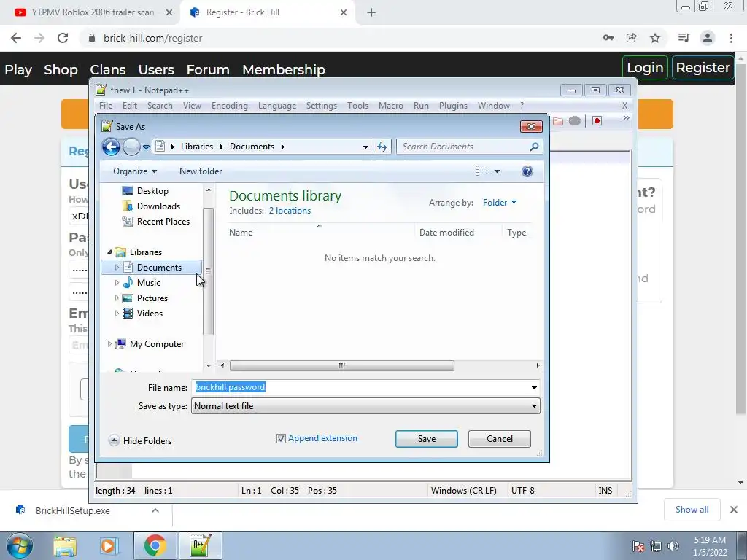The image size is (747, 560).
Task: Collapse the Libraries tree node
Action: click(109, 252)
